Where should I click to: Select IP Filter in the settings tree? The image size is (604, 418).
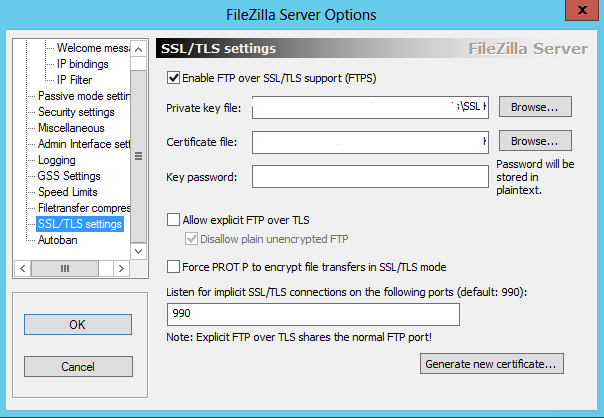pos(74,80)
